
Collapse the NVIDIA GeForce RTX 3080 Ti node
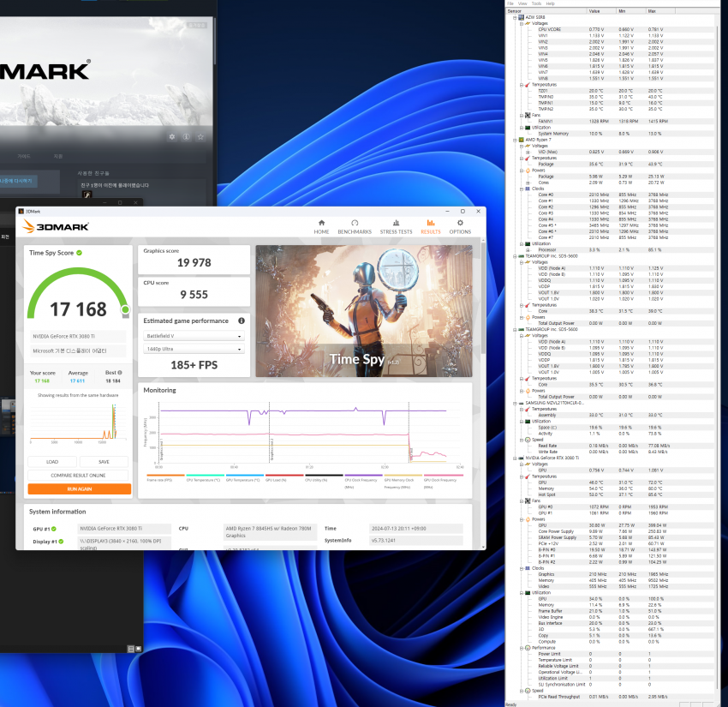515,458
